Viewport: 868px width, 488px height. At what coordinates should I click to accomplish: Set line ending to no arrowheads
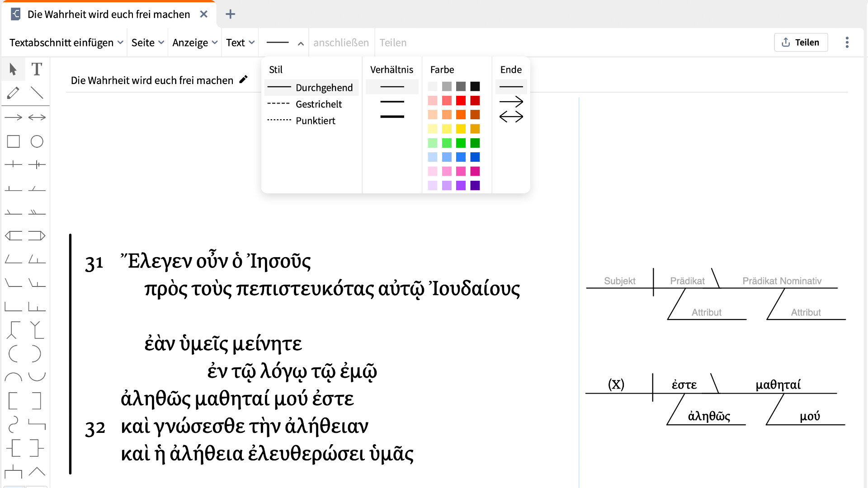(511, 87)
